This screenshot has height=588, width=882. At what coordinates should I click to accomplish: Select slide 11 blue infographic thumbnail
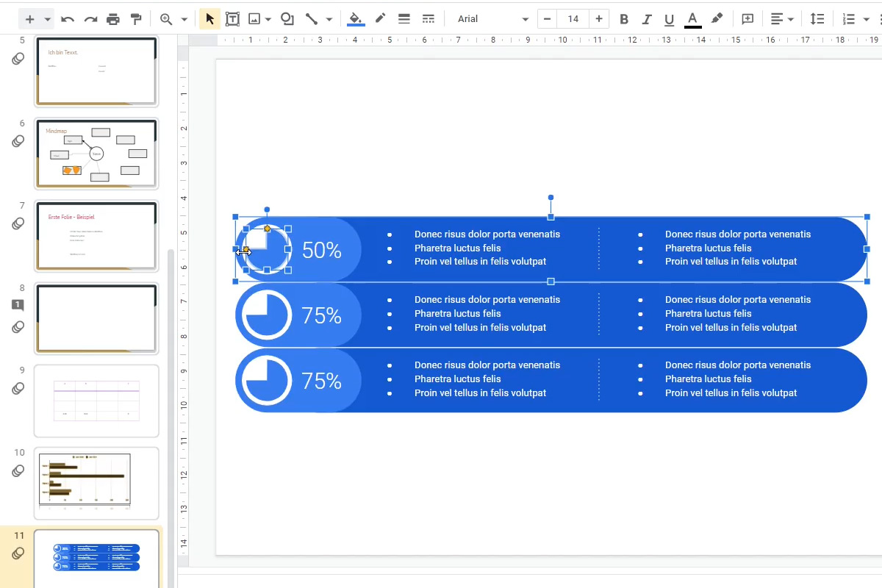(96, 559)
